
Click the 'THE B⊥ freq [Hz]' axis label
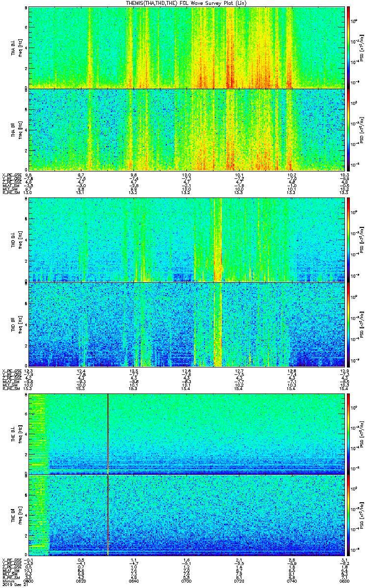click(16, 434)
